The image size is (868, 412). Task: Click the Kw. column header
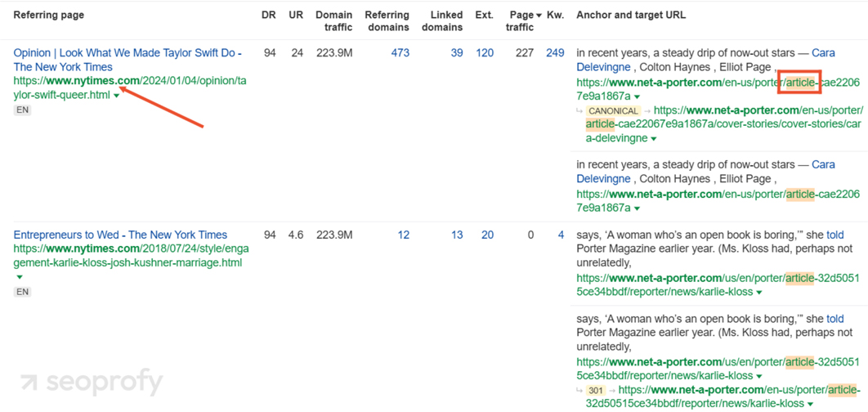555,15
